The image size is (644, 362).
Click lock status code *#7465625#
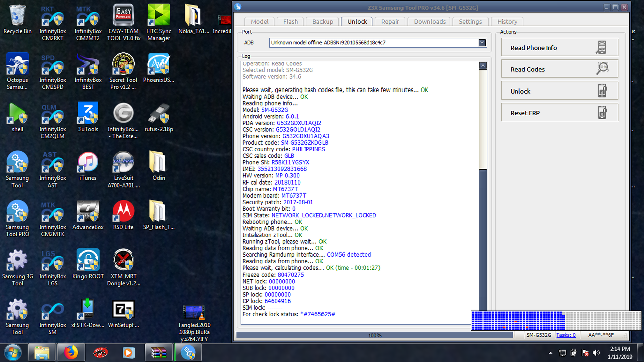pyautogui.click(x=317, y=314)
